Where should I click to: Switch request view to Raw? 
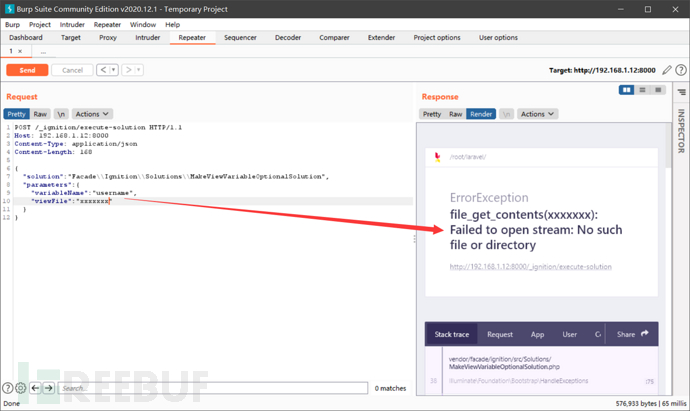[x=40, y=114]
